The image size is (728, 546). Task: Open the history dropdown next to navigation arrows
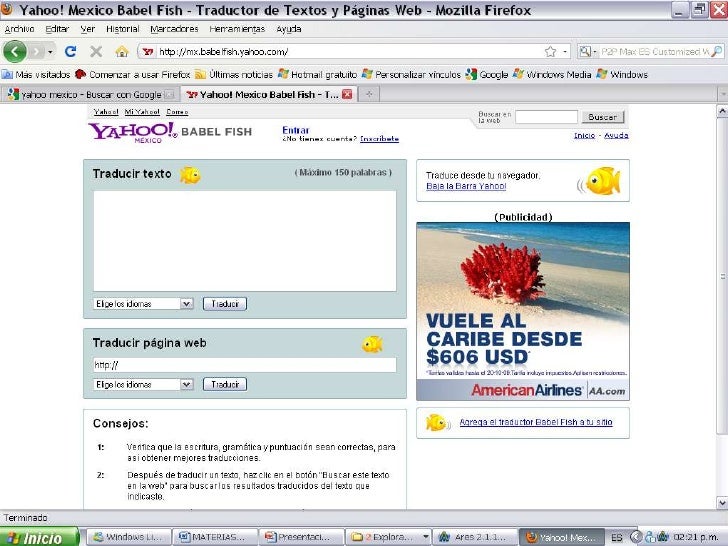pos(50,52)
